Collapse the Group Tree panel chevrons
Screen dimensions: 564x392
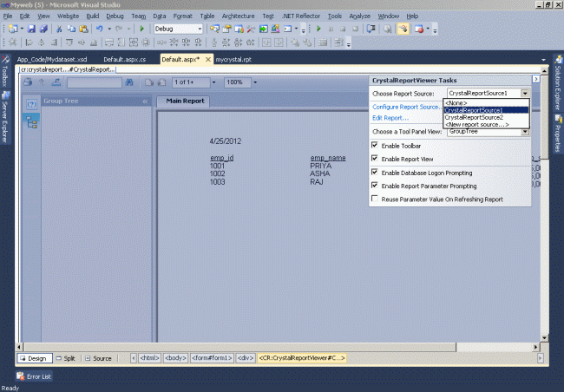(x=146, y=101)
